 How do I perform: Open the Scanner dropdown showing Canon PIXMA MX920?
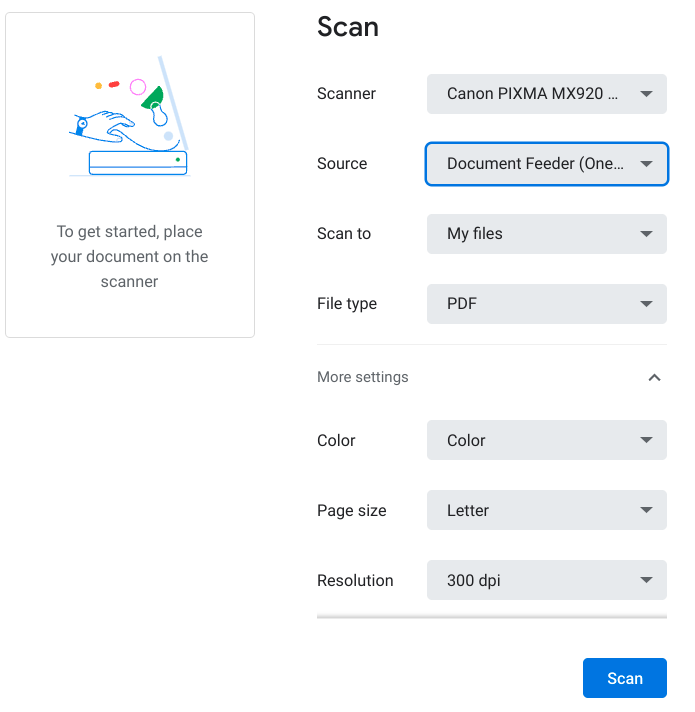click(x=546, y=94)
